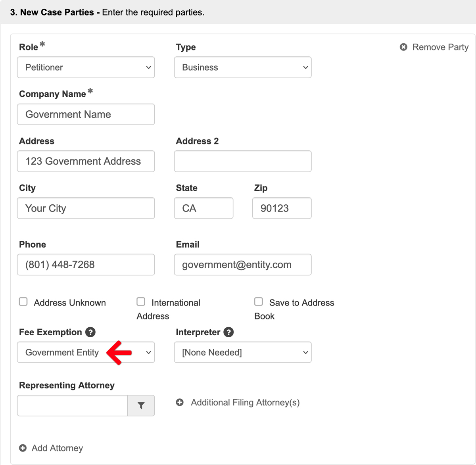Open the Fee Exemption help icon
Screen dimensions: 476x465
[90, 332]
